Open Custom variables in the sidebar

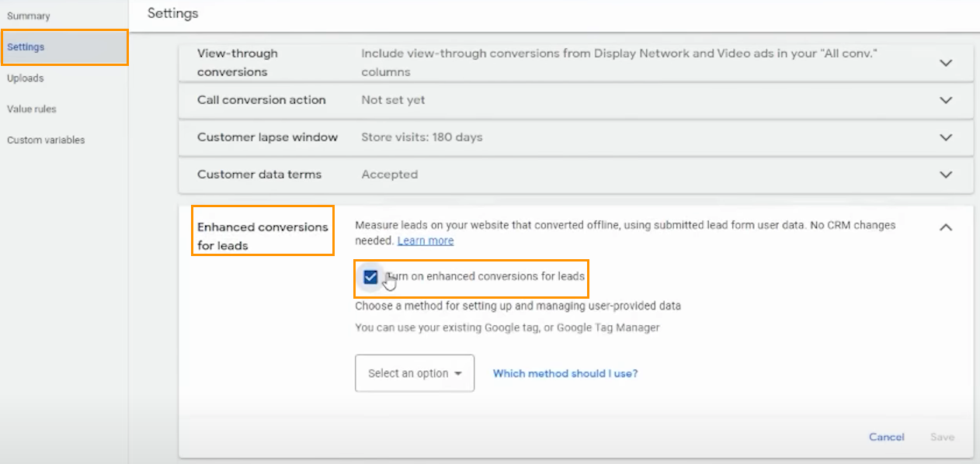46,140
